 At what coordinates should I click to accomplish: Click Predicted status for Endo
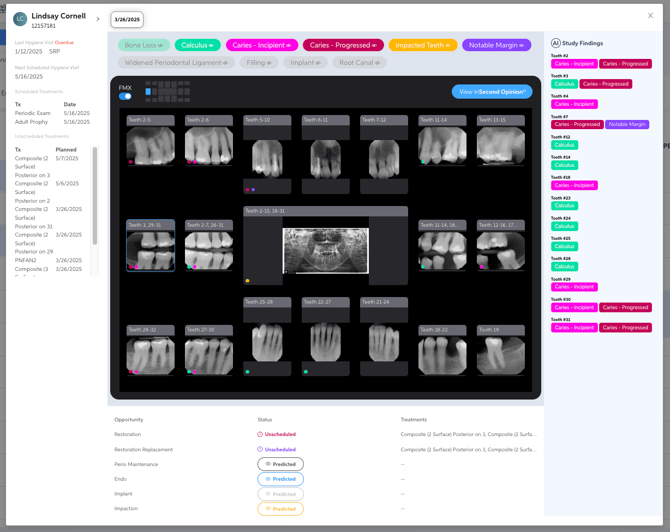[280, 479]
